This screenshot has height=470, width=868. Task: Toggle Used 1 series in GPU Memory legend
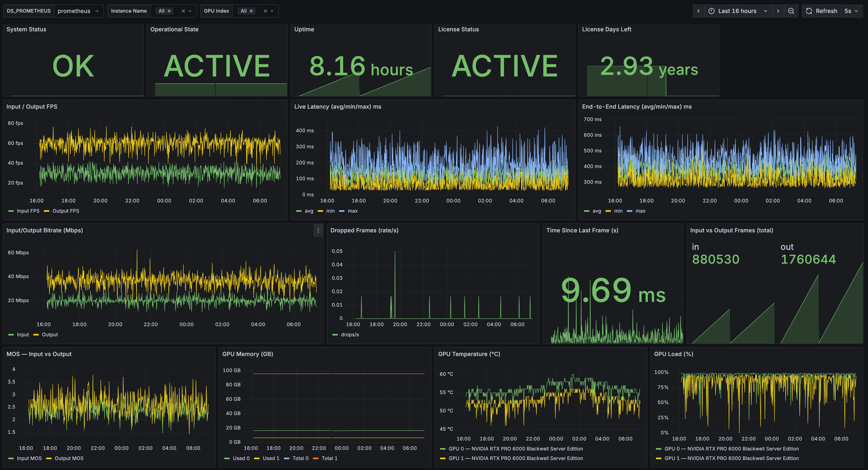tap(271, 458)
